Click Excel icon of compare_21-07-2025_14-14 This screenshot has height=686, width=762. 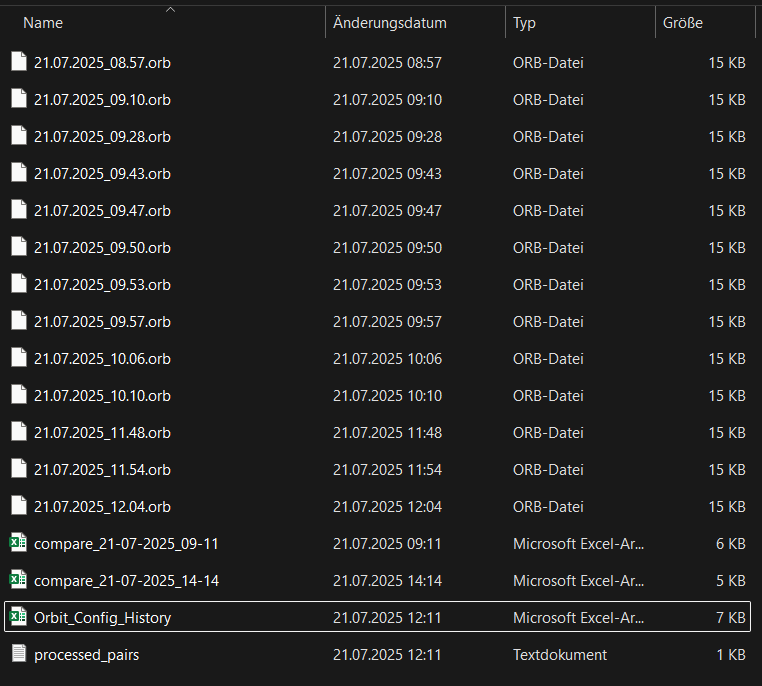tap(18, 579)
